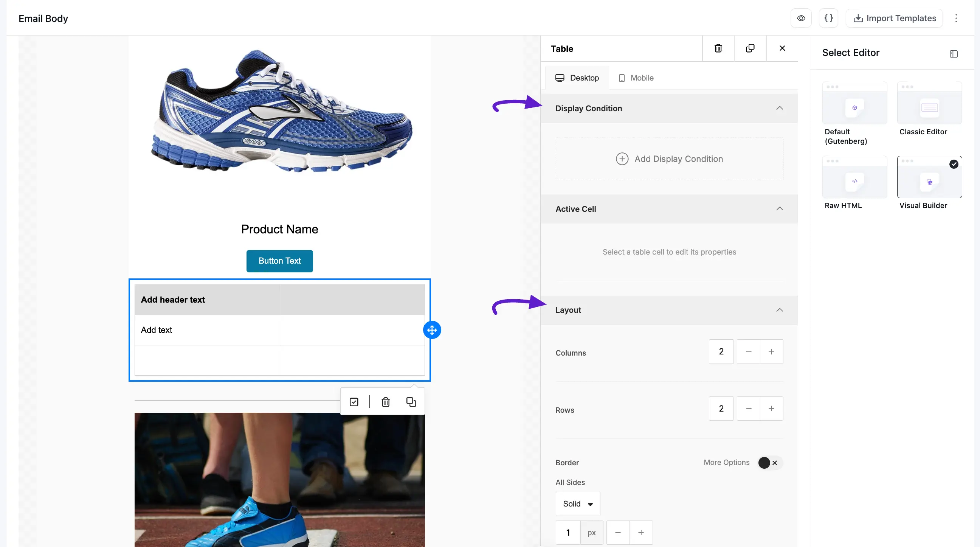Screen dimensions: 980x547
Task: Delete the Table block with trash icon
Action: pos(718,48)
